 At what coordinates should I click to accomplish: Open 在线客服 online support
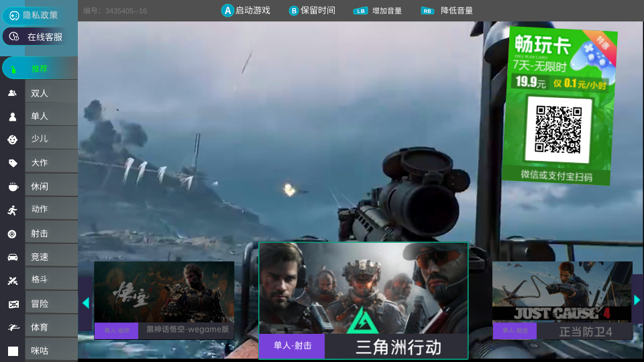(36, 37)
